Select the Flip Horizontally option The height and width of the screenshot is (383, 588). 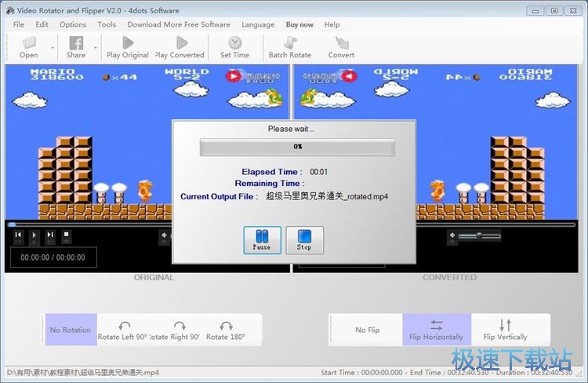coord(437,330)
